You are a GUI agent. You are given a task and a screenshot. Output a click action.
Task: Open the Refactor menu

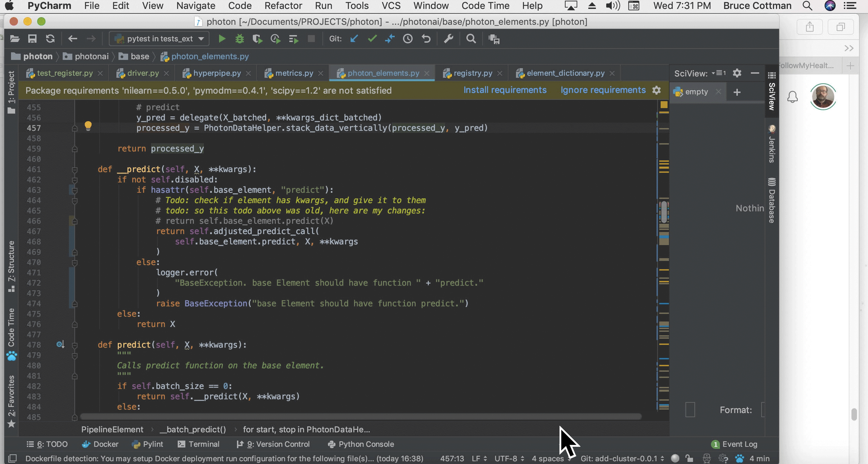283,6
